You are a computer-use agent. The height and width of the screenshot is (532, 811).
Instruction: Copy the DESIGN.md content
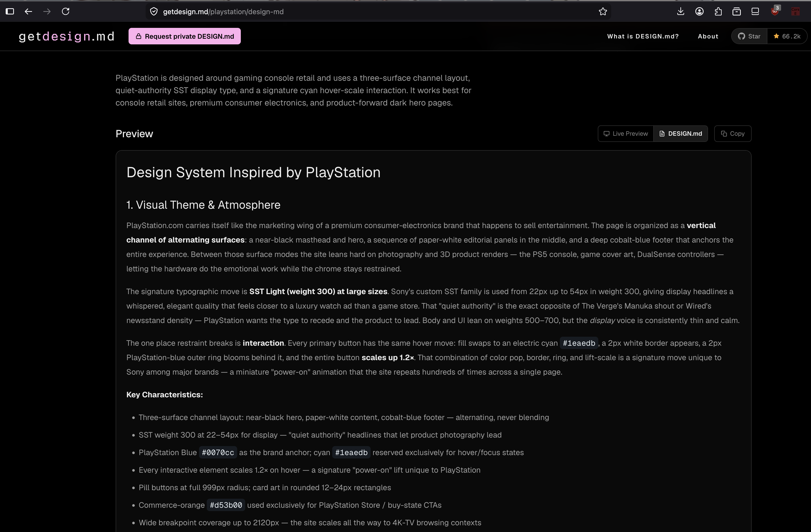(x=733, y=133)
